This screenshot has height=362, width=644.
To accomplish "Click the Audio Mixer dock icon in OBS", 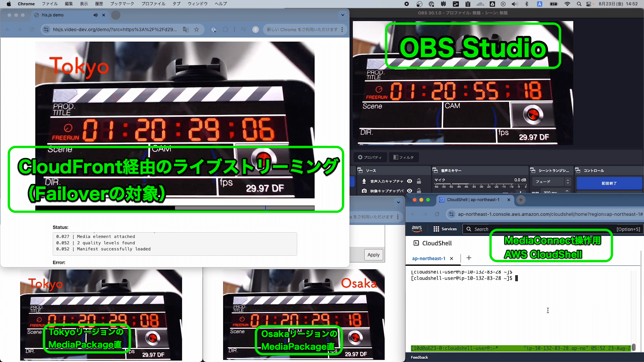I will point(435,171).
